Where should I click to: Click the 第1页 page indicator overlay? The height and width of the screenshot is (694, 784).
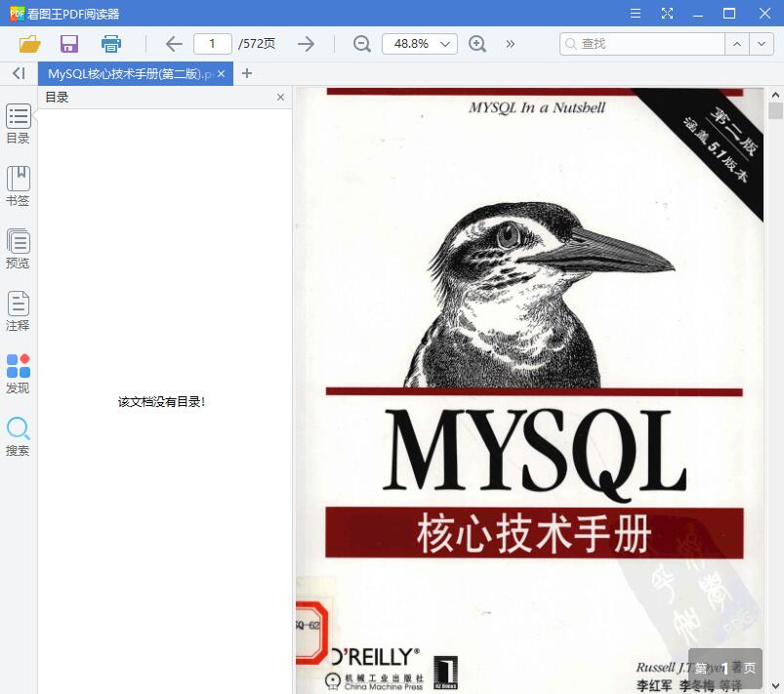click(x=725, y=668)
